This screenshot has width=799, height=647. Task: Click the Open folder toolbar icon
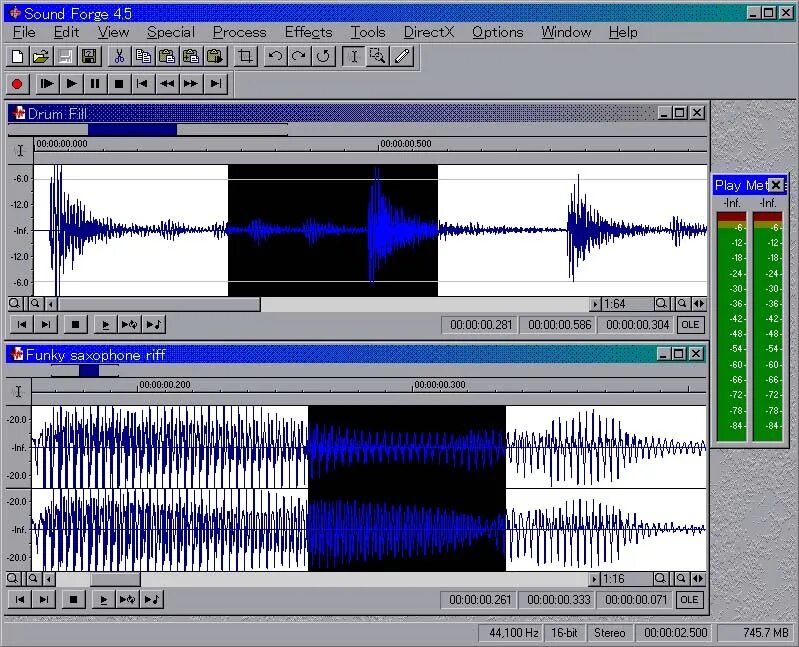pyautogui.click(x=41, y=56)
